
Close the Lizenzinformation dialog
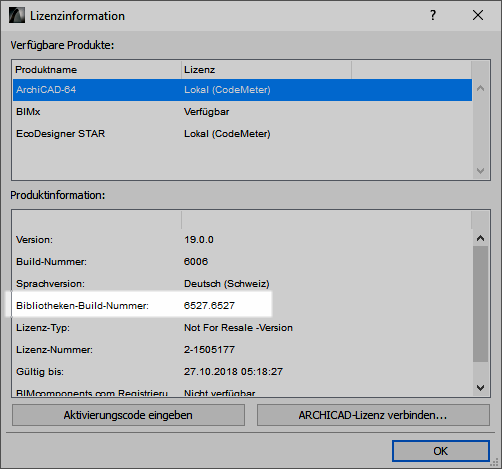coord(478,15)
